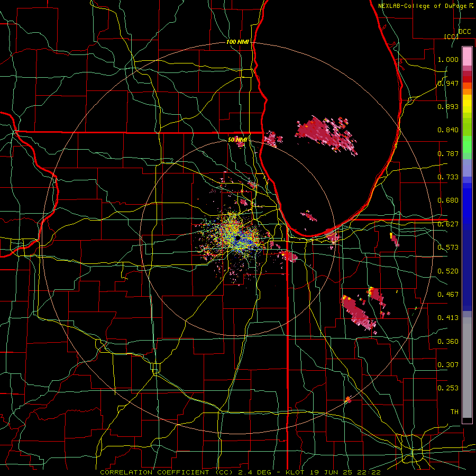Click the 0.520 scale label

click(x=448, y=271)
